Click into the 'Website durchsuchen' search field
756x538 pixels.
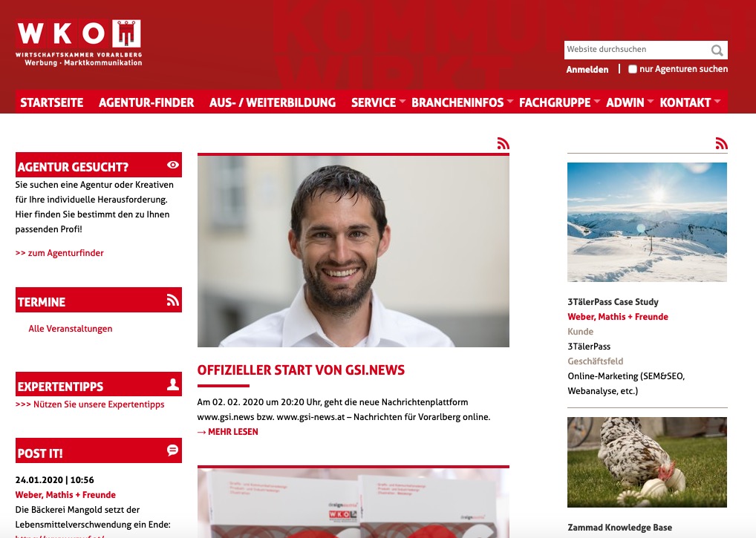pos(637,50)
